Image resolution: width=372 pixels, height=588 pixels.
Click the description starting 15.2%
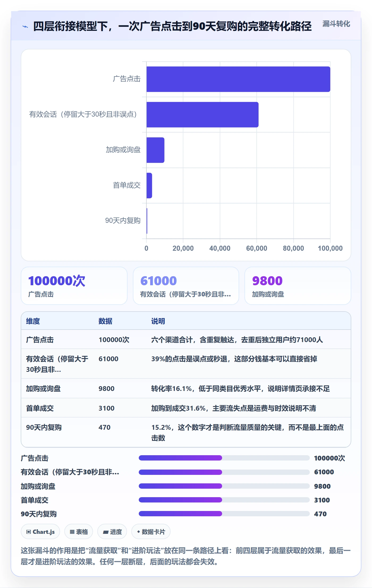[x=248, y=433]
